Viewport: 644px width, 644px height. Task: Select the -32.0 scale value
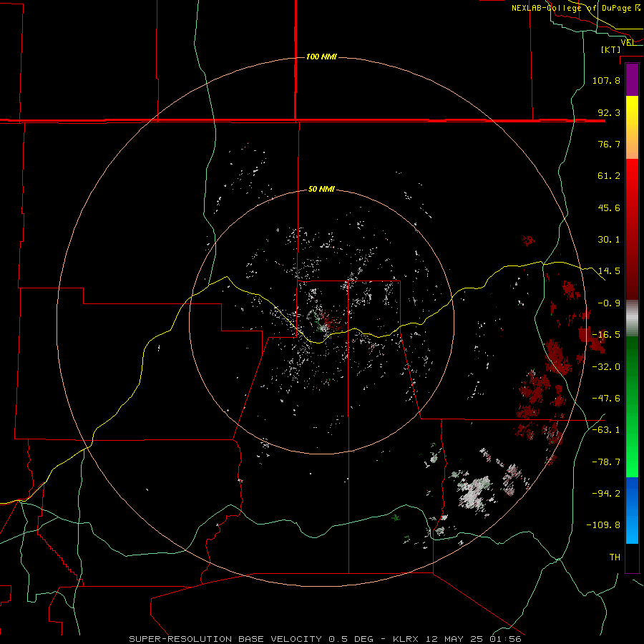pos(606,367)
